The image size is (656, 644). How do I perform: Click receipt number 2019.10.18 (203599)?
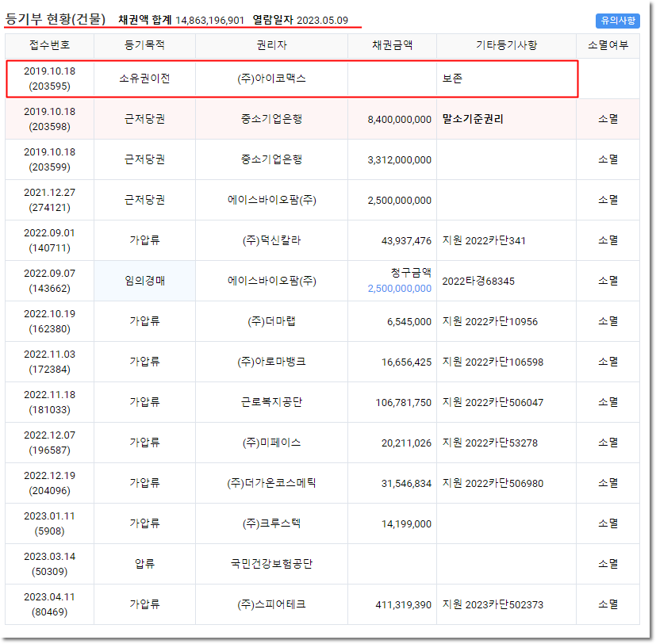pos(49,159)
